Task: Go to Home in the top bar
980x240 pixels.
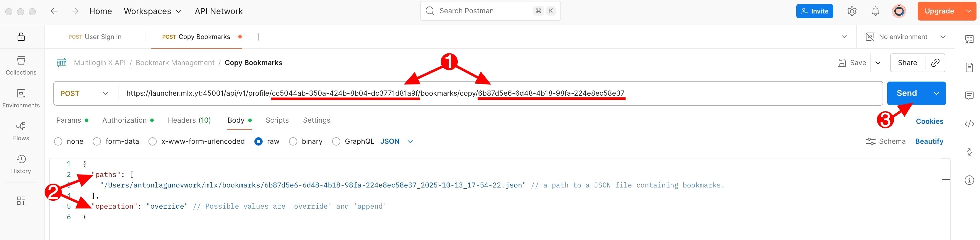Action: tap(100, 11)
